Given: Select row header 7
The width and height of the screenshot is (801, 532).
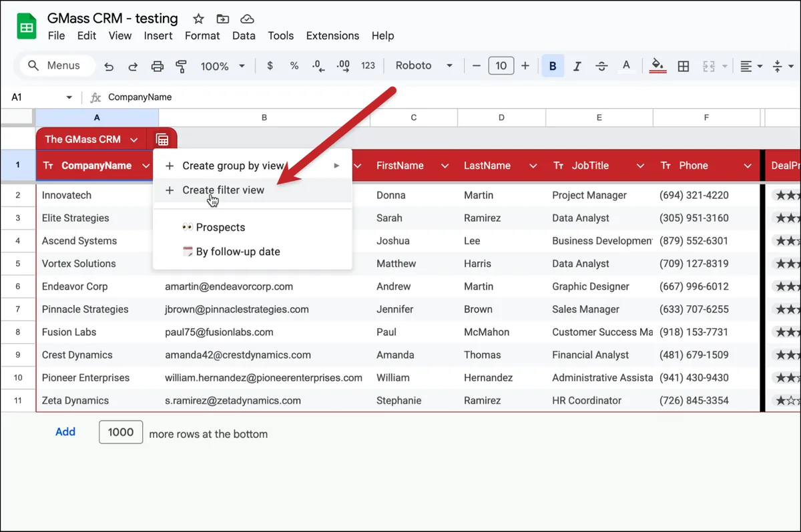Looking at the screenshot, I should [18, 310].
